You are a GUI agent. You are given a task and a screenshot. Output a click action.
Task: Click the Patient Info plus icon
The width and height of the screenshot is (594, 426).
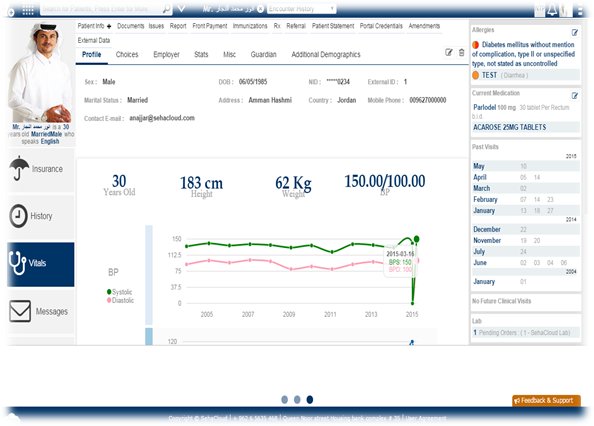[x=109, y=26]
